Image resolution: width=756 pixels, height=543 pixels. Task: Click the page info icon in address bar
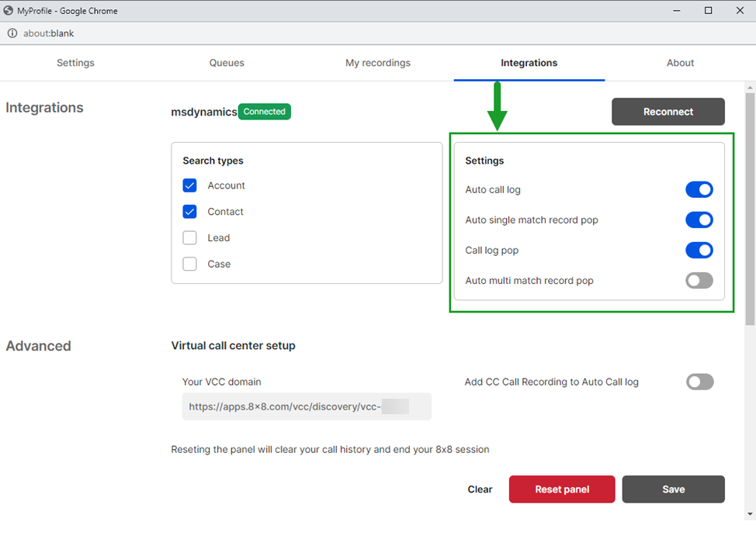[x=12, y=33]
